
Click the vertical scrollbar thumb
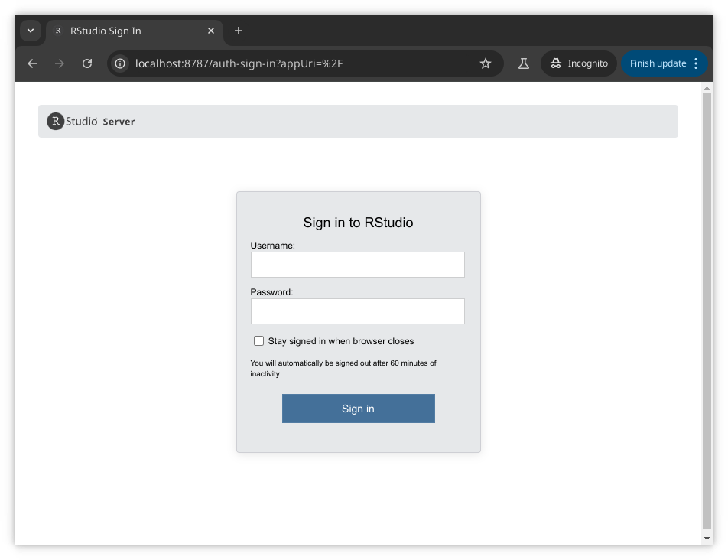707,311
